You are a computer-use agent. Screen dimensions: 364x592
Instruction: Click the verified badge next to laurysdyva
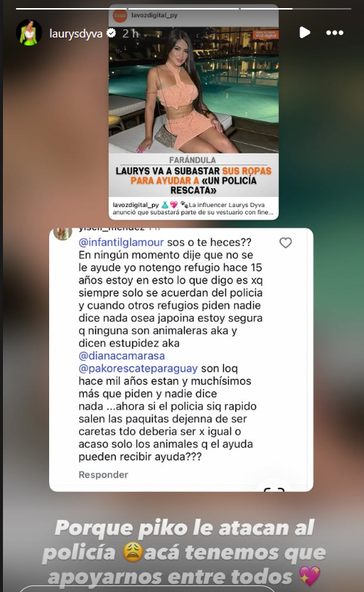click(x=111, y=33)
